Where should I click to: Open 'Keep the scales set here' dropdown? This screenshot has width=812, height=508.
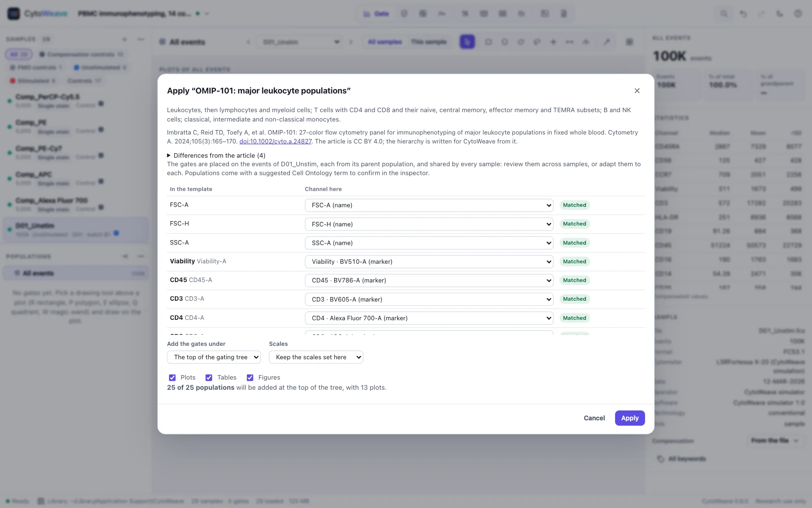coord(316,357)
